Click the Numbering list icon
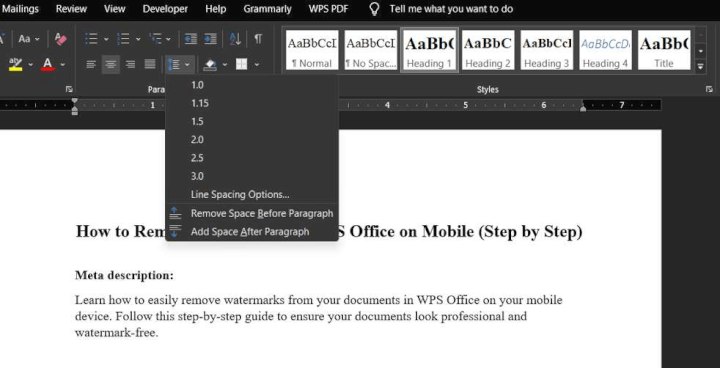The width and height of the screenshot is (720, 368). tap(123, 39)
